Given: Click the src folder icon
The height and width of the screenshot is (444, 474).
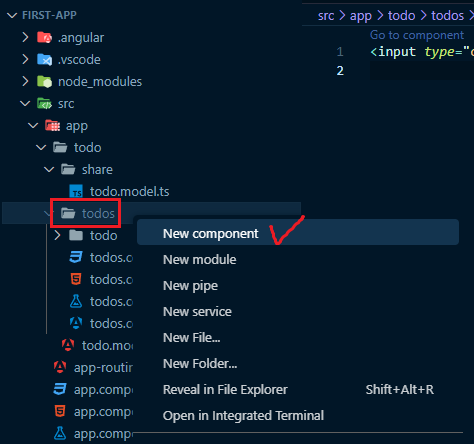Looking at the screenshot, I should [x=44, y=103].
